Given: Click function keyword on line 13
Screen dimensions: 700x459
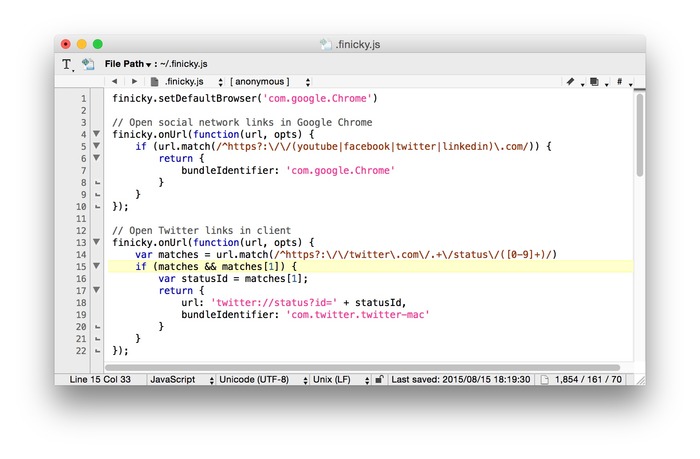Looking at the screenshot, I should [x=216, y=242].
